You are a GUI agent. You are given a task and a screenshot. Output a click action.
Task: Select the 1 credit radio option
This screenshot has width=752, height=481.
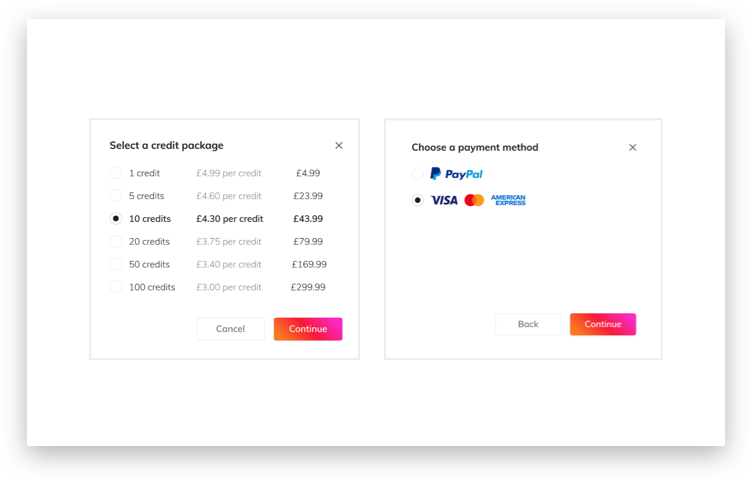pos(116,173)
